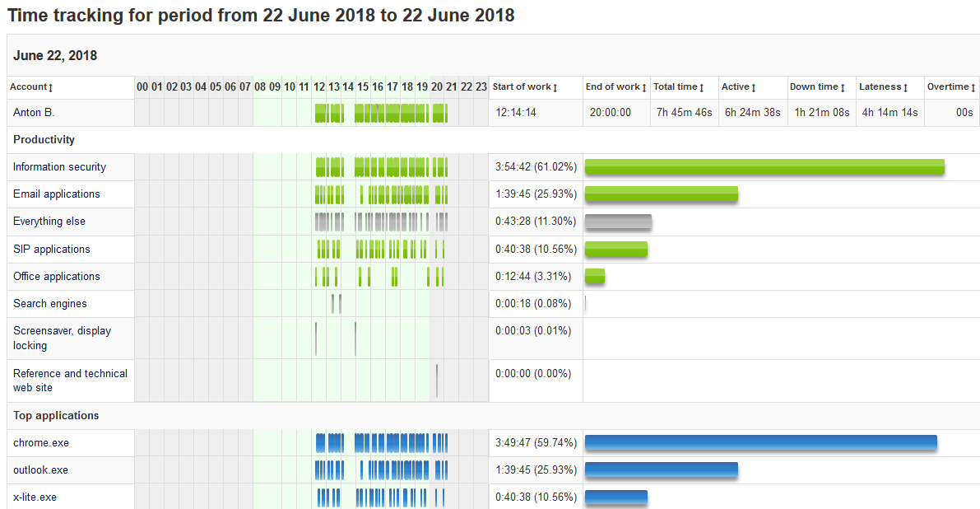Click the Information security category label
Image resolution: width=980 pixels, height=509 pixels.
click(x=59, y=167)
